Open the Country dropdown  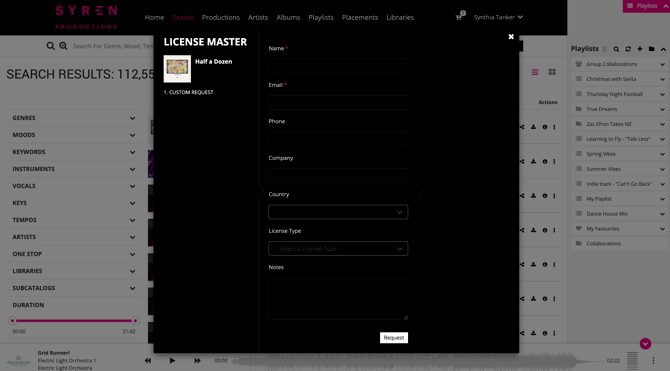[338, 212]
